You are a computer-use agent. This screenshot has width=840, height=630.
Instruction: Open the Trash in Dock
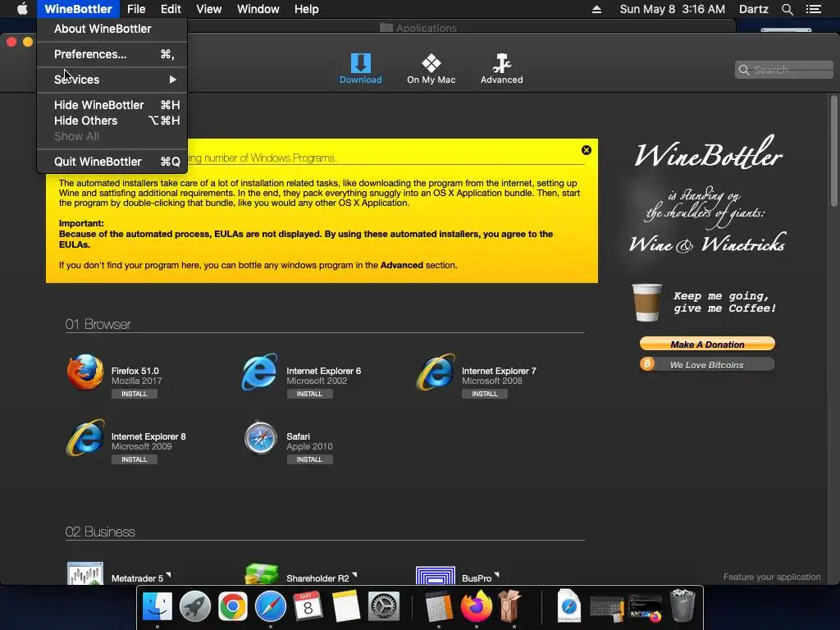pos(682,605)
